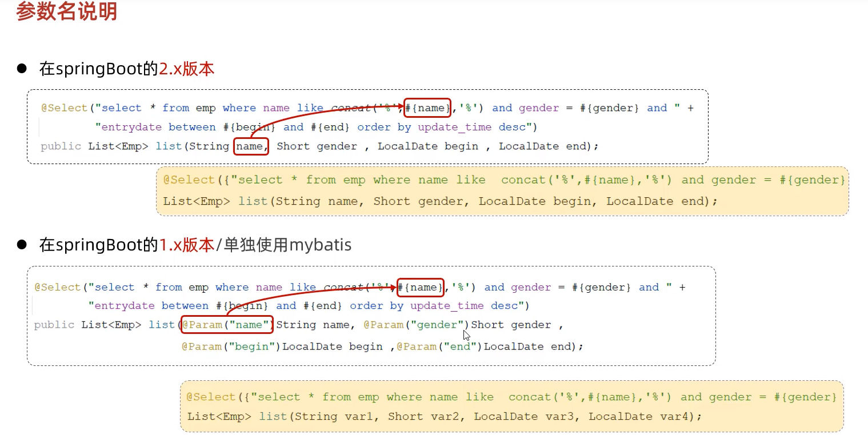
Task: Click "public List<Emp>" before the @Param parameters
Action: coord(87,325)
